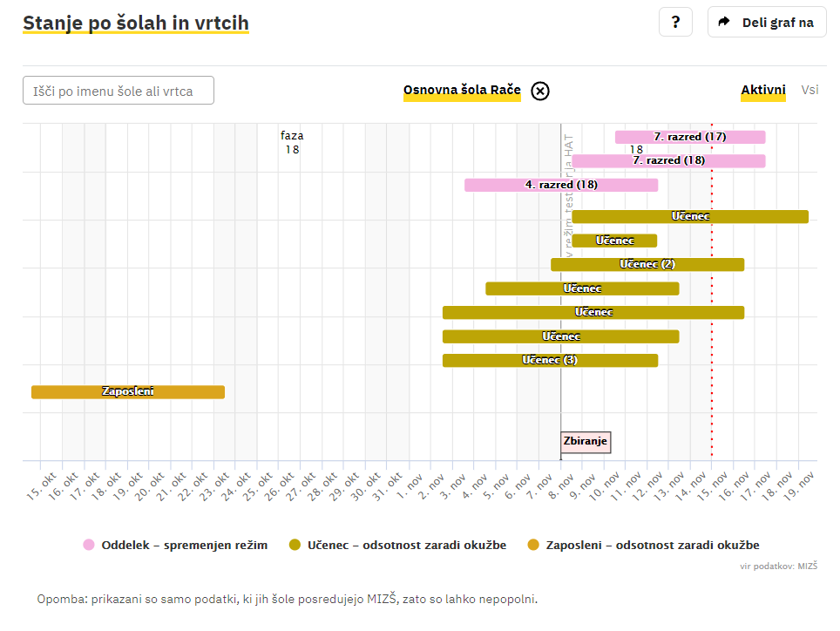840x631 pixels.
Task: Click the Učenec (3) timeline bar
Action: (x=549, y=360)
